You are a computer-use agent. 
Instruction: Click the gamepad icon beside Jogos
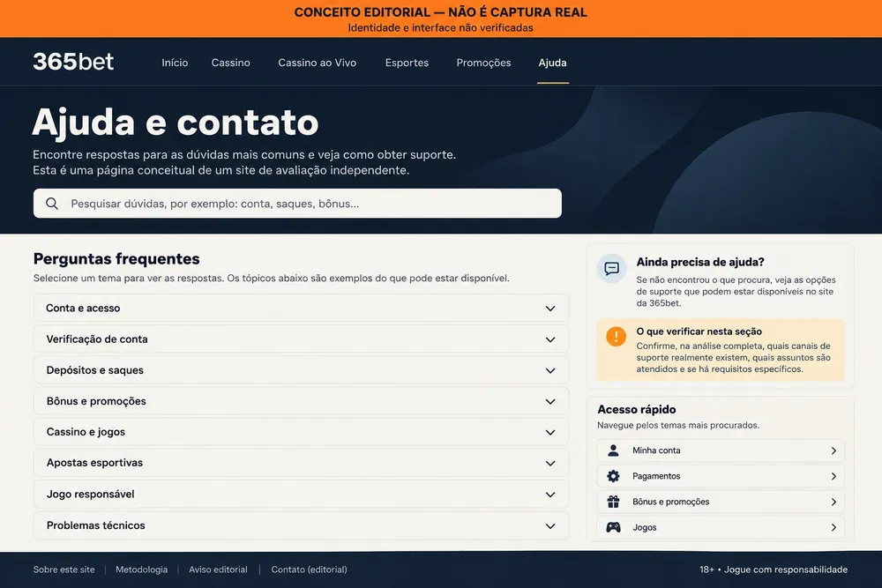click(613, 527)
